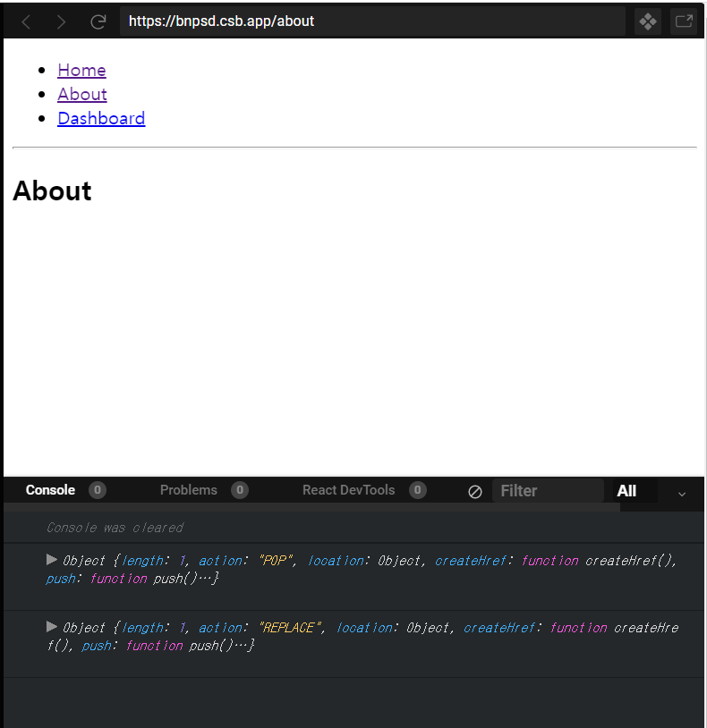The width and height of the screenshot is (707, 728).
Task: Clear the console with the circle-slash icon
Action: pyautogui.click(x=474, y=492)
